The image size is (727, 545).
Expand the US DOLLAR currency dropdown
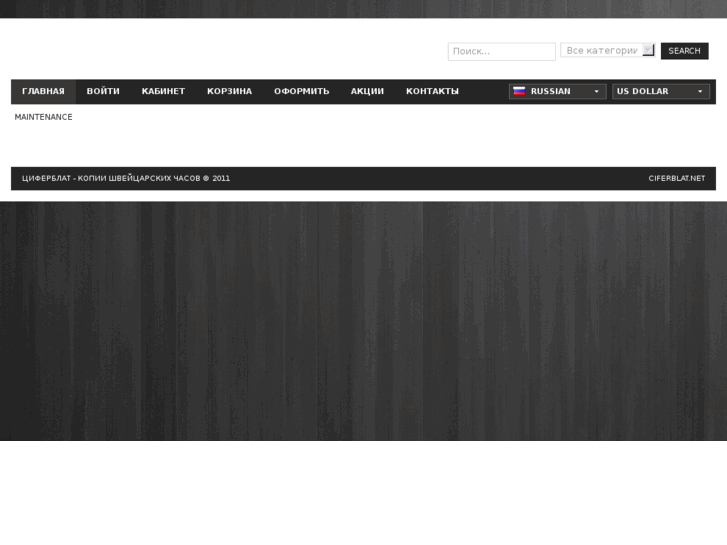pyautogui.click(x=661, y=91)
